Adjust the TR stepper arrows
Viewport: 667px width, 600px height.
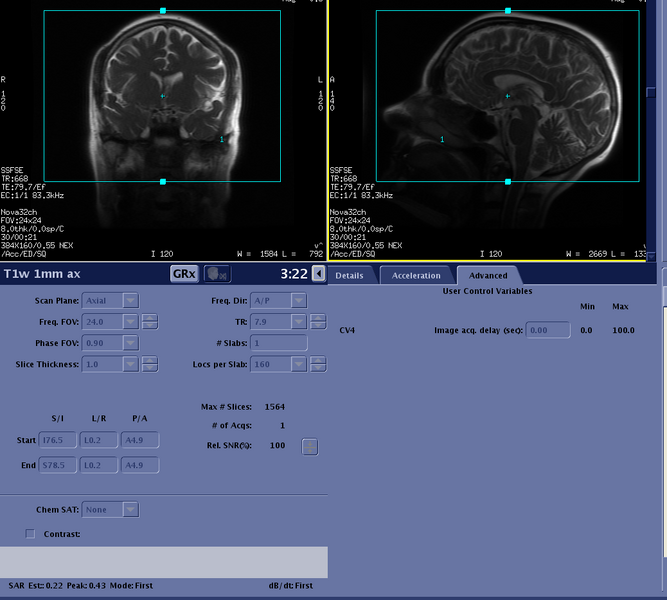[x=318, y=322]
